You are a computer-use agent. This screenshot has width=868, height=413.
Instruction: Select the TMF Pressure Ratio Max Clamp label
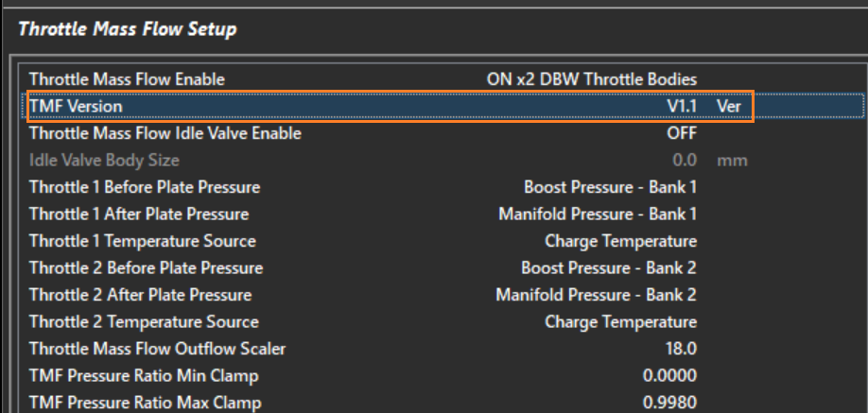tap(145, 403)
